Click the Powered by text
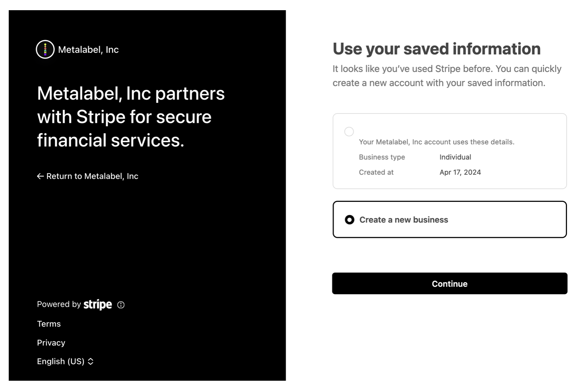The width and height of the screenshot is (583, 392). point(59,304)
